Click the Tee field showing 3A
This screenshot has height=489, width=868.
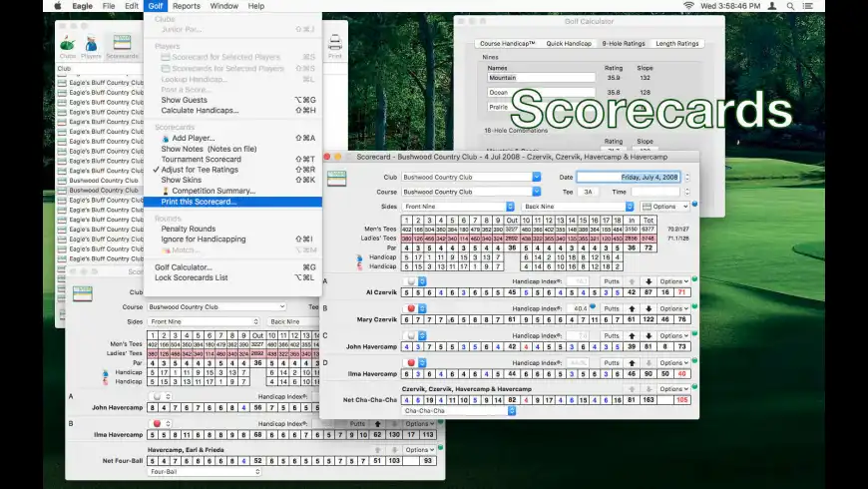point(588,192)
